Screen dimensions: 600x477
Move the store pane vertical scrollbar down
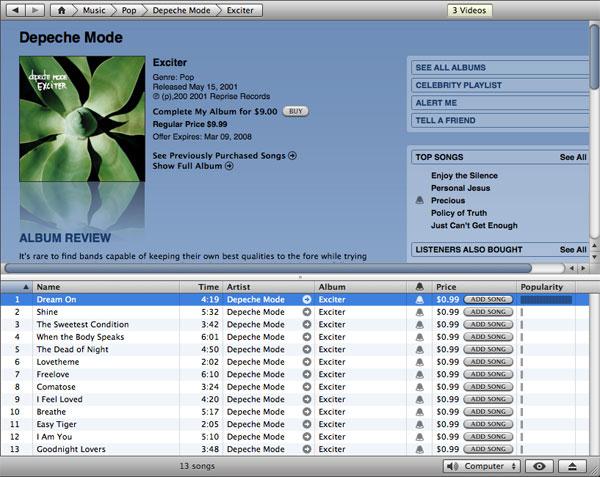point(595,257)
